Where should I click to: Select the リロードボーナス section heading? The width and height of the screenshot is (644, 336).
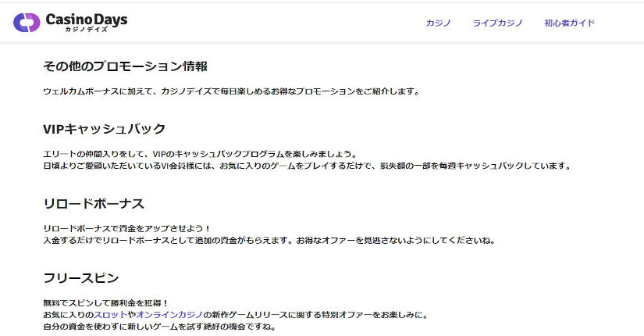[x=94, y=203]
